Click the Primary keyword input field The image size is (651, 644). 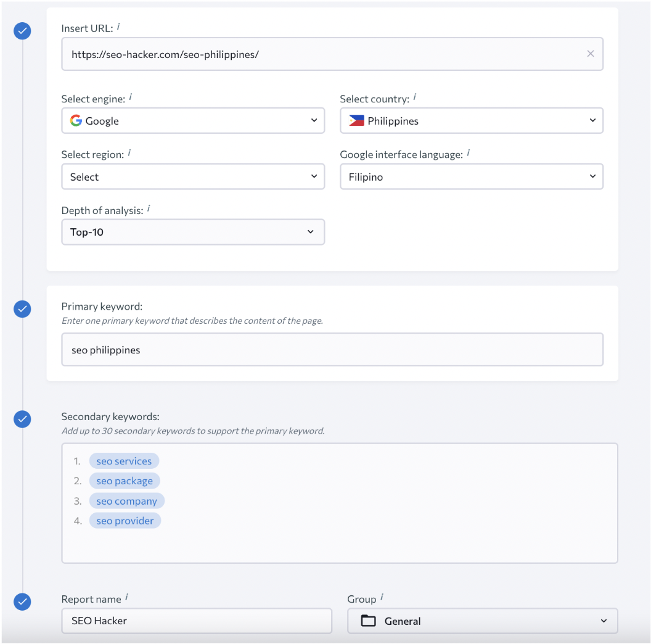(332, 350)
